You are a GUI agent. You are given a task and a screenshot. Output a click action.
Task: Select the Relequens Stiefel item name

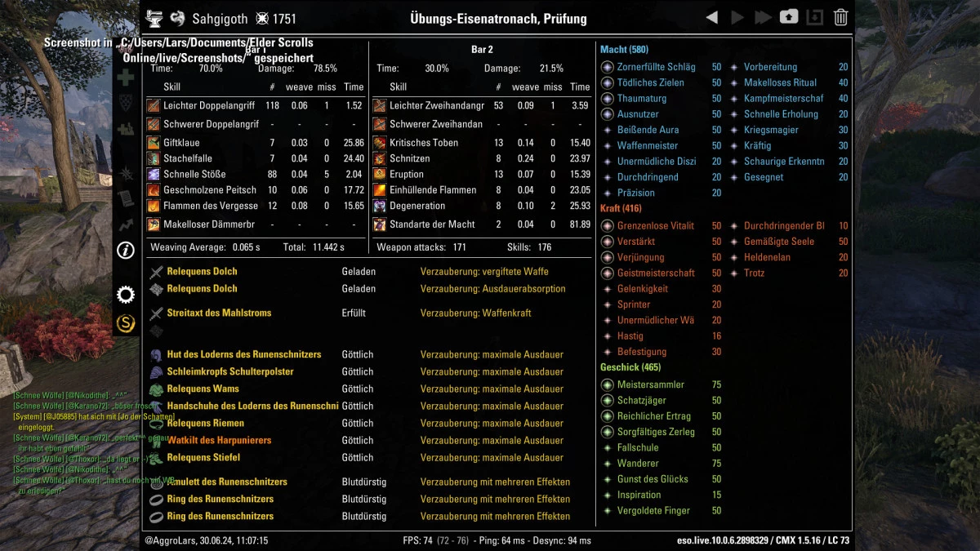(203, 458)
